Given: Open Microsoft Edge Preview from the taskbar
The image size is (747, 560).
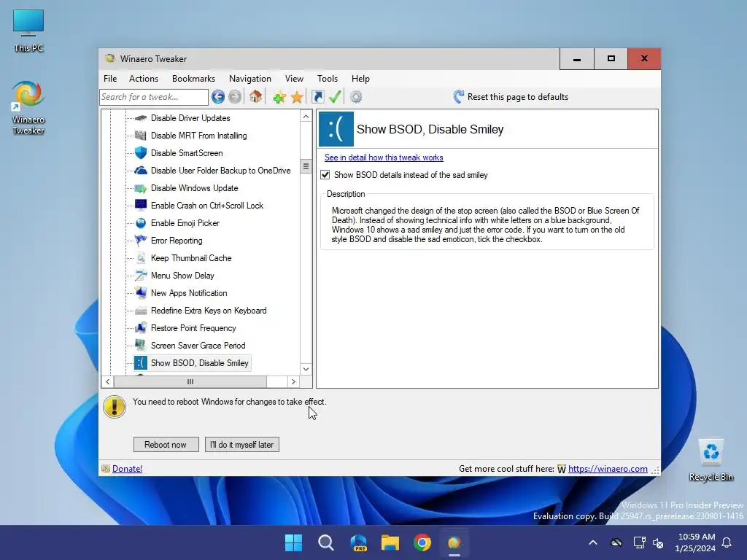Looking at the screenshot, I should pyautogui.click(x=358, y=542).
